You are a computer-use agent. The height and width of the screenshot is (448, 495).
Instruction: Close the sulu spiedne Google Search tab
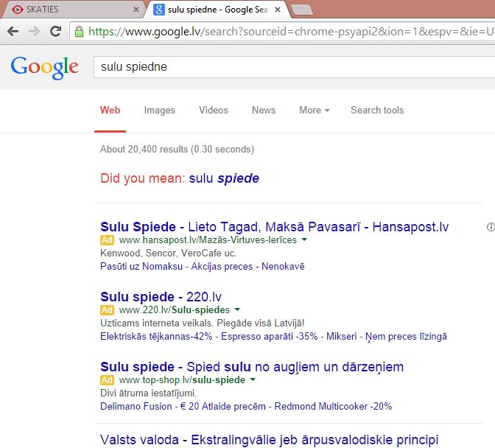click(x=278, y=10)
